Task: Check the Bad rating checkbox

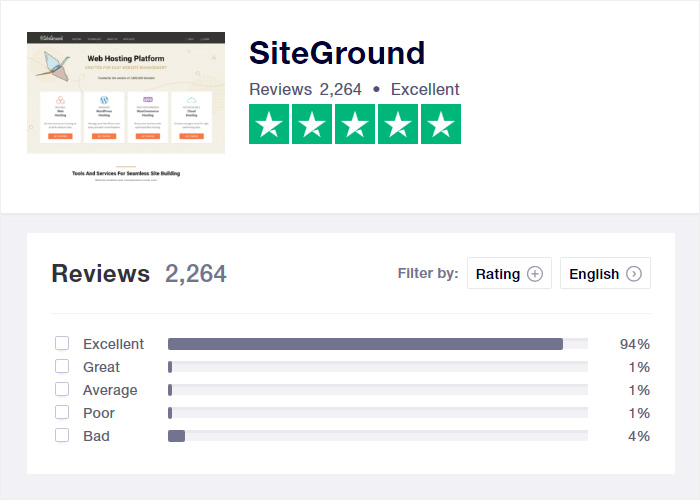Action: coord(62,435)
